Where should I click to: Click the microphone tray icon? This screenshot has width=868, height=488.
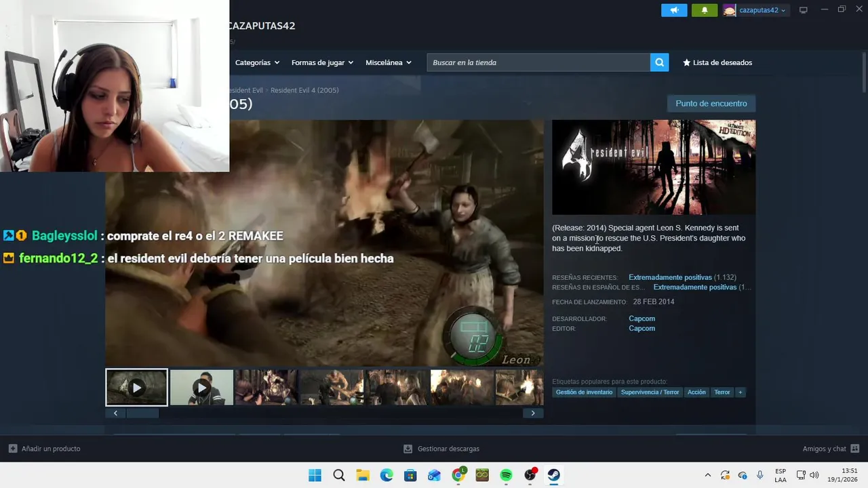point(760,475)
